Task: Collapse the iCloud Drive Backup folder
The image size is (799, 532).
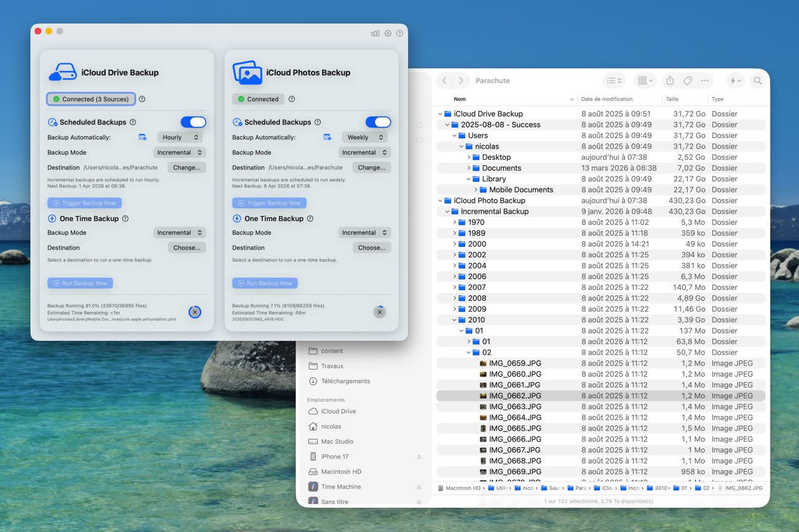Action: (x=440, y=114)
